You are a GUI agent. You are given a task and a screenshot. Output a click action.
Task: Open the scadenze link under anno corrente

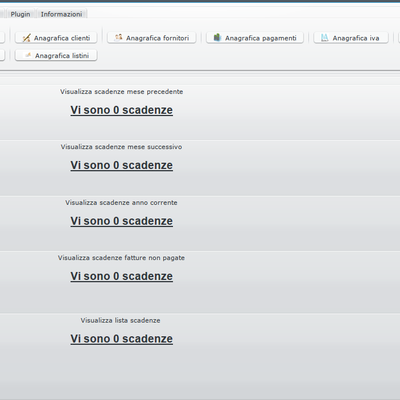122,221
